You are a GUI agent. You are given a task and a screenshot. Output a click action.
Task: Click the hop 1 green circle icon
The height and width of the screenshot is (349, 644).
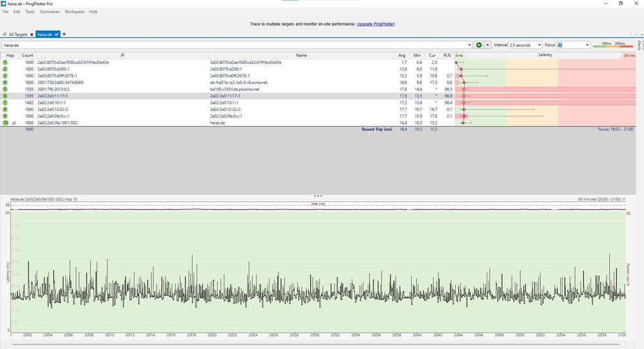pos(5,63)
